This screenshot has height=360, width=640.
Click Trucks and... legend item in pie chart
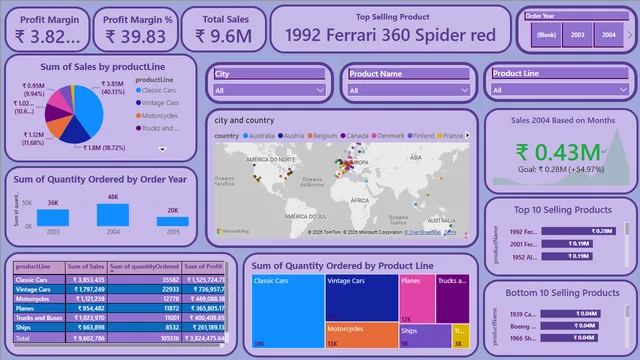pos(158,128)
